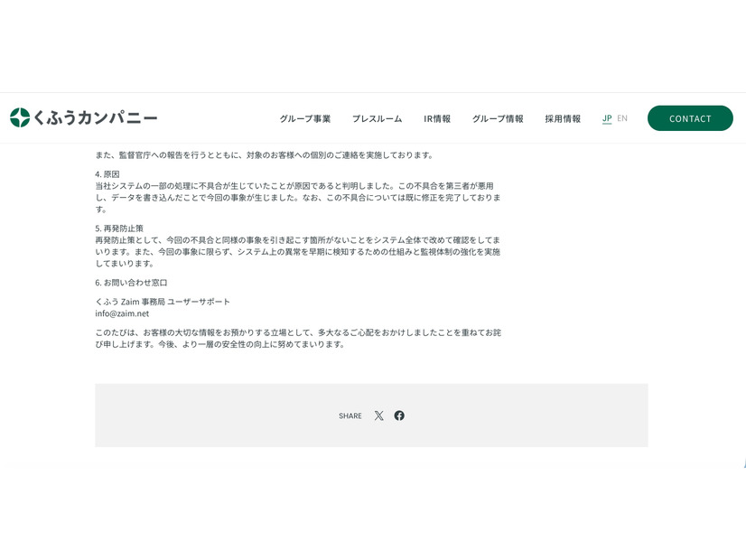Open the 採用情報 menu item

tap(563, 118)
